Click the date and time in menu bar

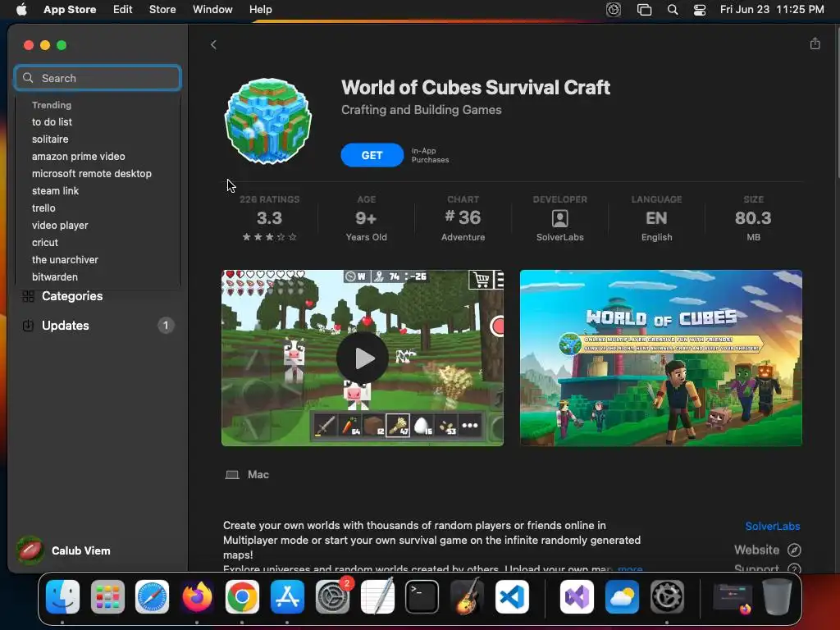coord(772,10)
